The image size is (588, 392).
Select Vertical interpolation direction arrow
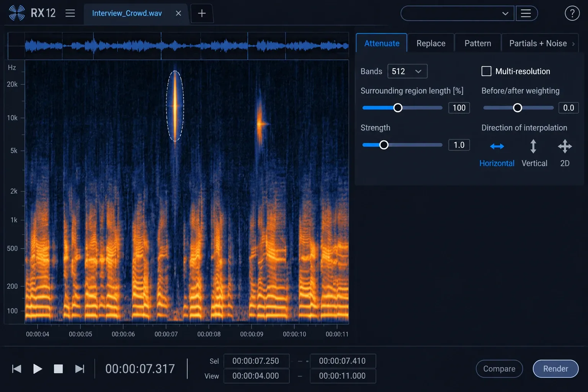click(x=533, y=146)
